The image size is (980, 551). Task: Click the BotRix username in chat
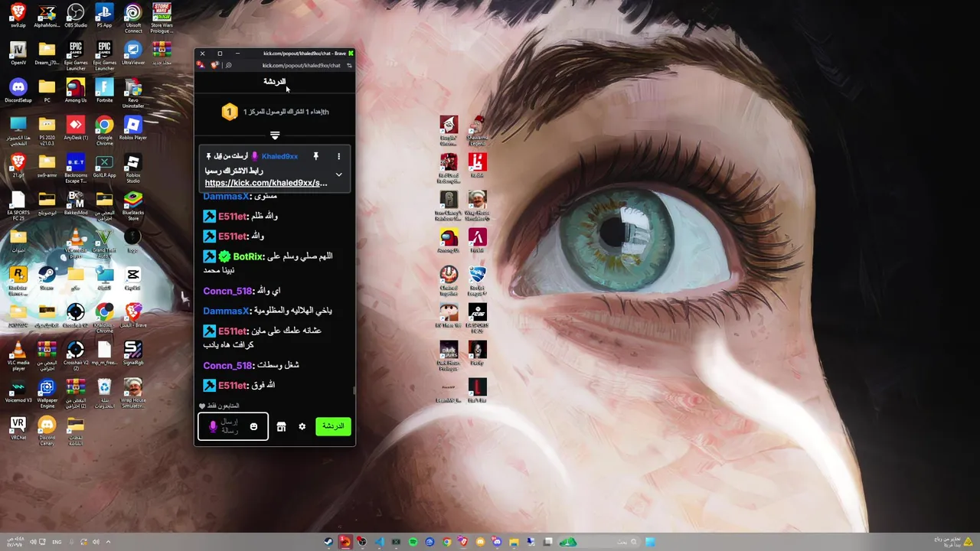[248, 256]
